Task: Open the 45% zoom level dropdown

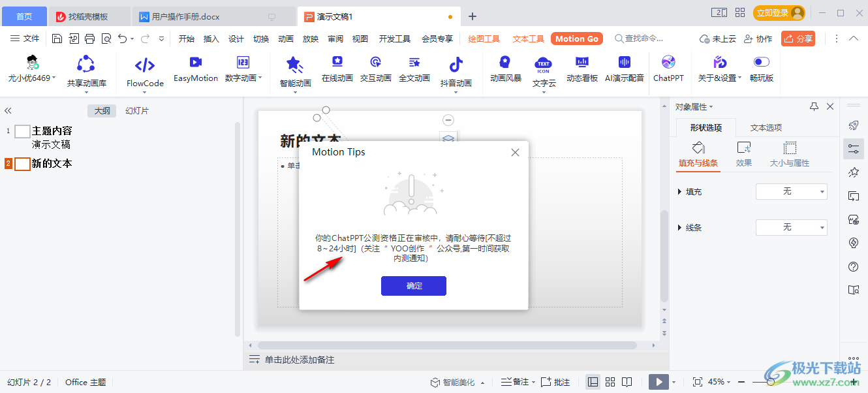Action: 720,382
